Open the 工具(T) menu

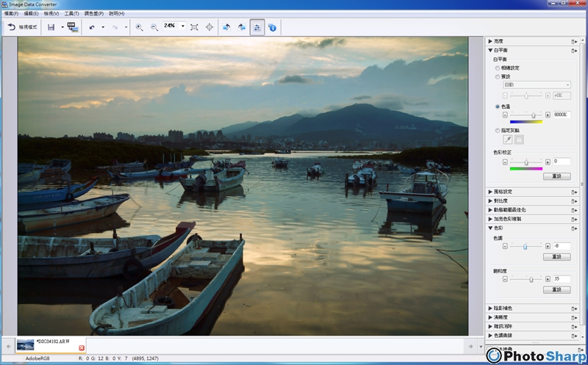71,13
